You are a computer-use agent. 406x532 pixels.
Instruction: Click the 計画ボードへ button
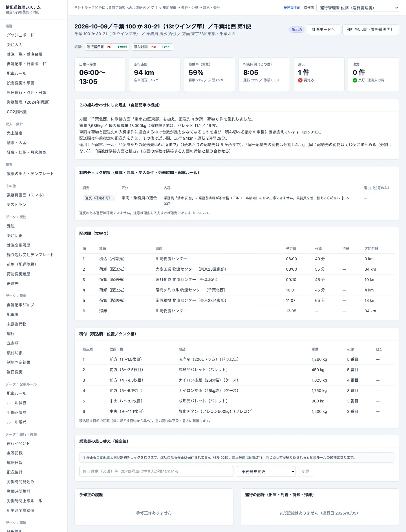pyautogui.click(x=323, y=30)
